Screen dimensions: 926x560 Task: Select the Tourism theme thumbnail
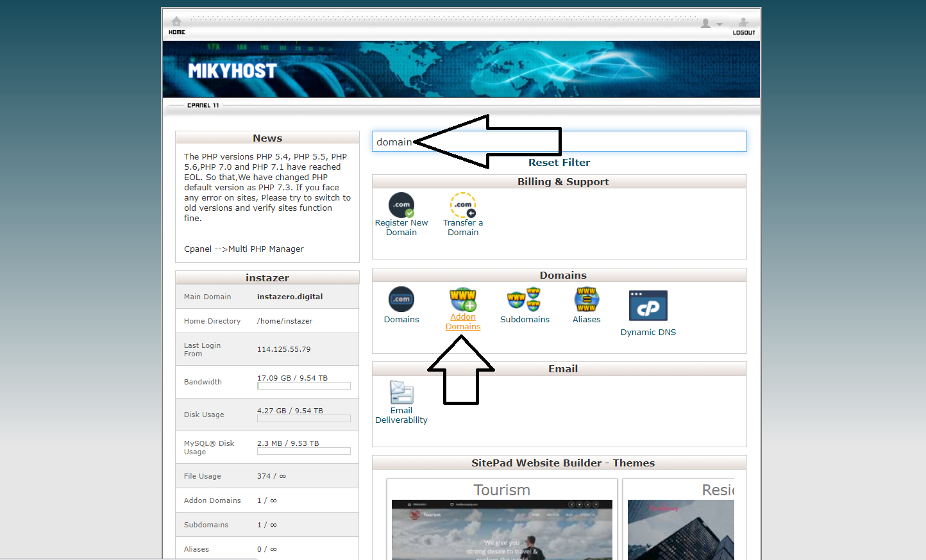502,529
